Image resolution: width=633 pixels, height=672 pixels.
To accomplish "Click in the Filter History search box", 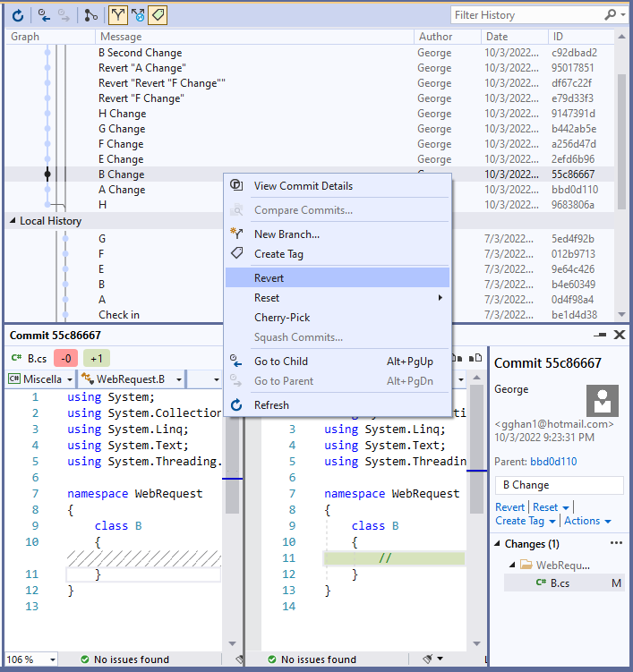I will (527, 15).
